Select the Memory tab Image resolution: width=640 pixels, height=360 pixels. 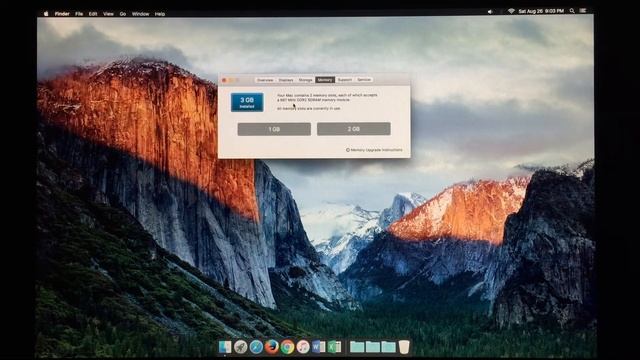pyautogui.click(x=325, y=80)
